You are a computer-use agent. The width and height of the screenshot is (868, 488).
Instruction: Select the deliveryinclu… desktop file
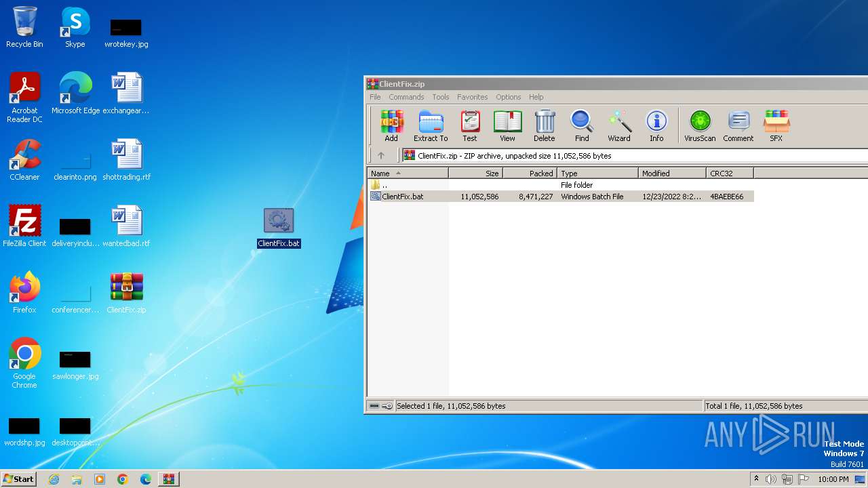click(75, 232)
